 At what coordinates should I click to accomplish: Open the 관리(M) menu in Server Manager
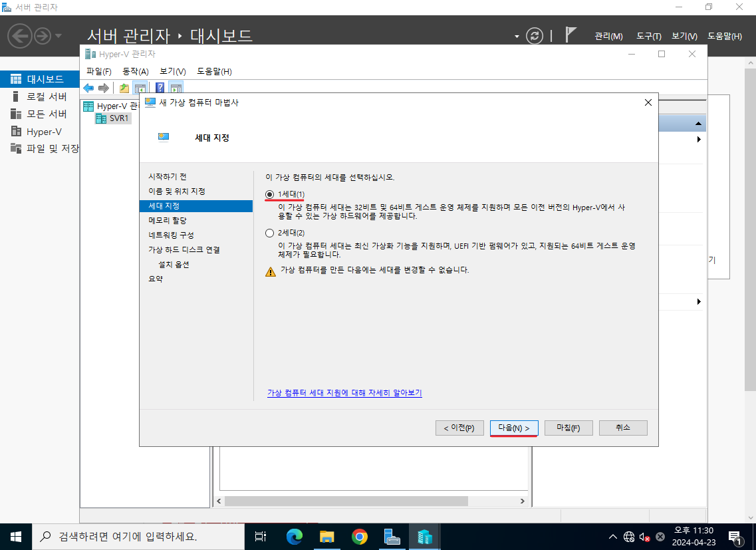click(x=608, y=36)
